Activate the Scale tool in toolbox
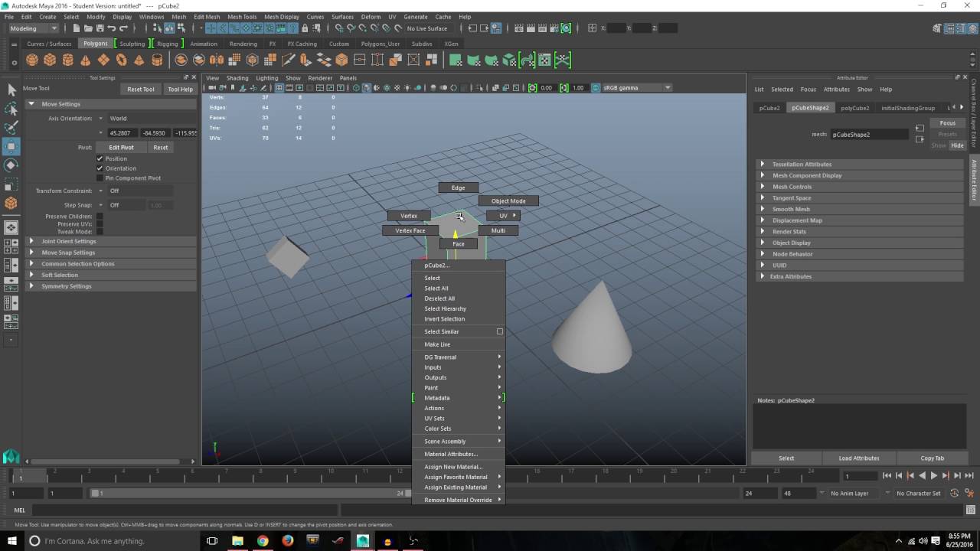Viewport: 980px width, 551px height. 11,184
